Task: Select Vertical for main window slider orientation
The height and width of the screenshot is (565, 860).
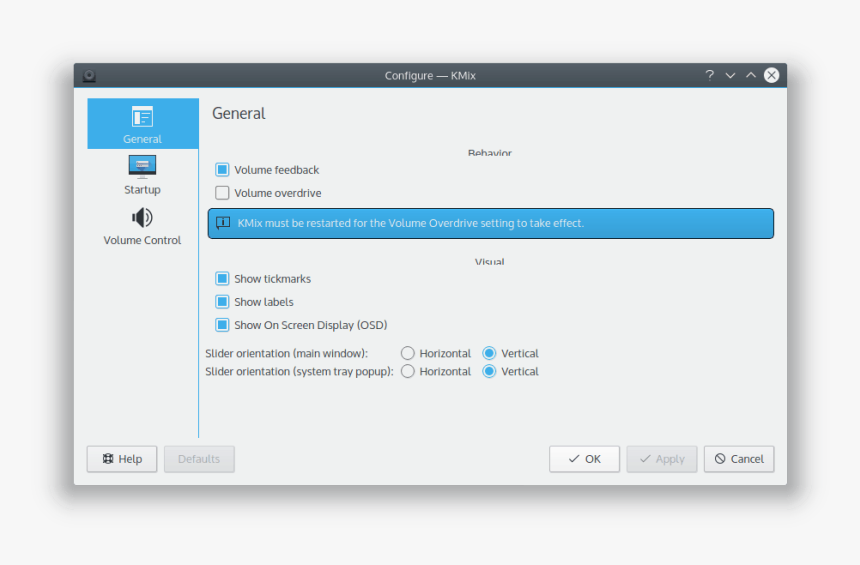Action: click(x=489, y=353)
